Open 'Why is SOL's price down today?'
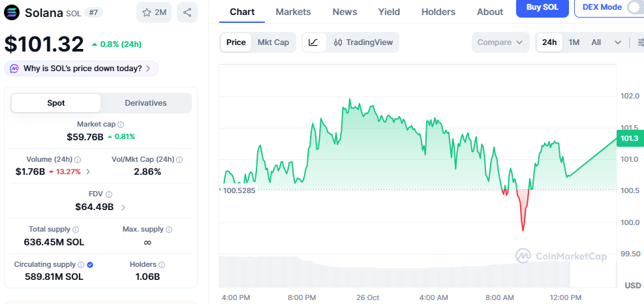The height and width of the screenshot is (304, 644). (82, 68)
